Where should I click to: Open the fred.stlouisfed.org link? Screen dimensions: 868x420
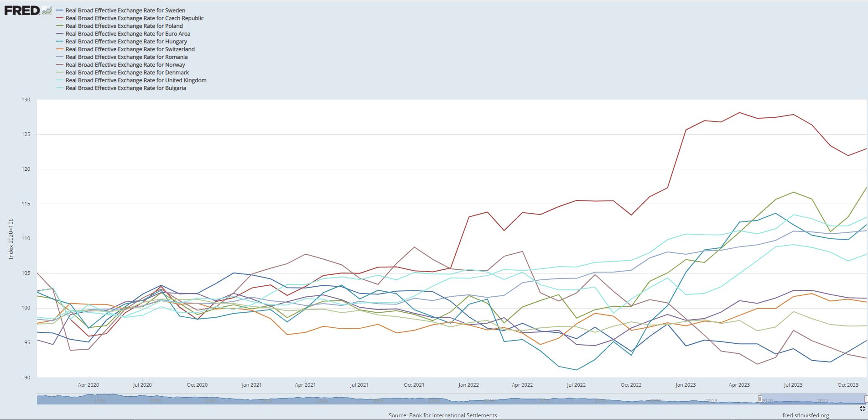806,415
